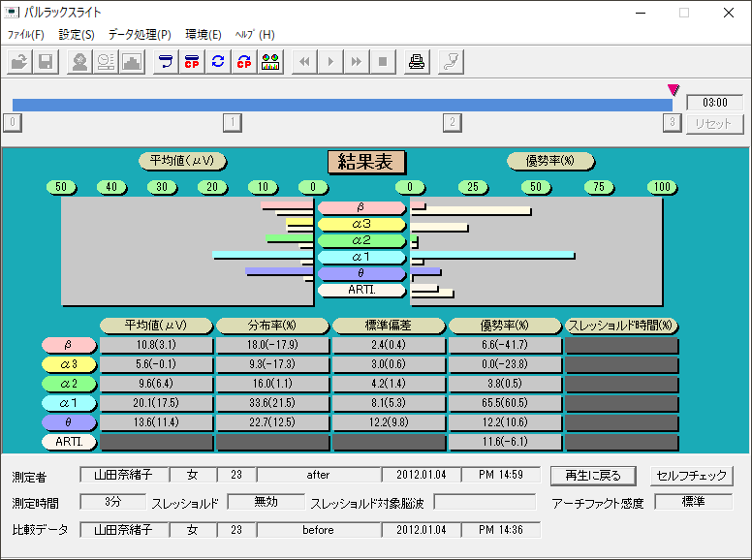The image size is (752, 560).
Task: Open the 設定(S) menu
Action: pos(77,35)
